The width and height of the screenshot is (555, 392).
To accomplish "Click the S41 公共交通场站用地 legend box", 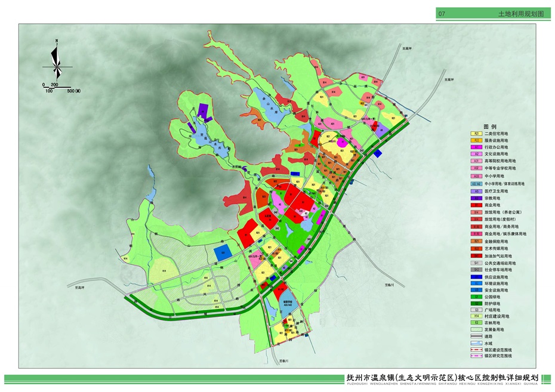I will click(x=477, y=263).
